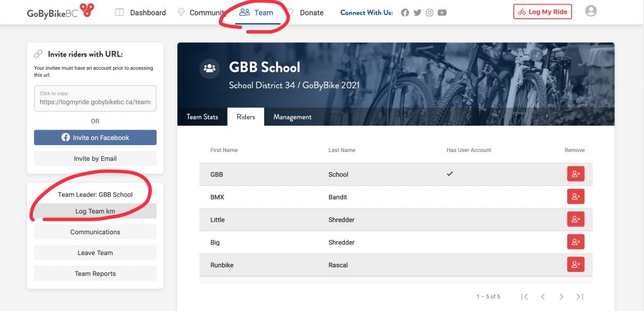
Task: Click the First Name column header
Action: coord(224,150)
